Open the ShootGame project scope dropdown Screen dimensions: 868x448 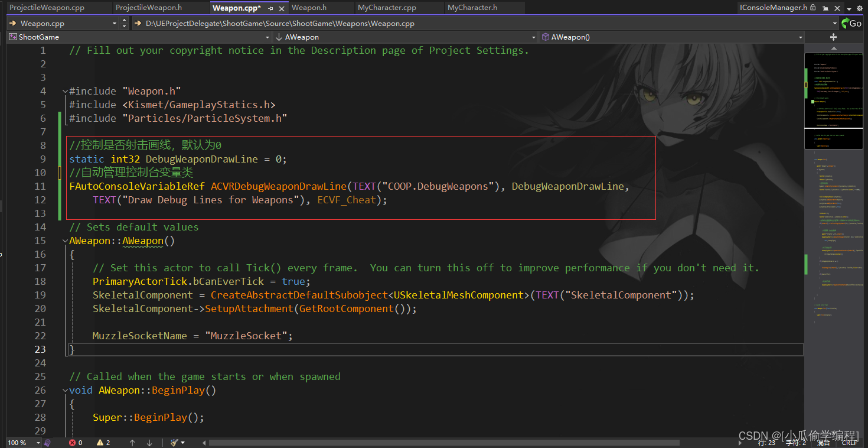pos(267,37)
